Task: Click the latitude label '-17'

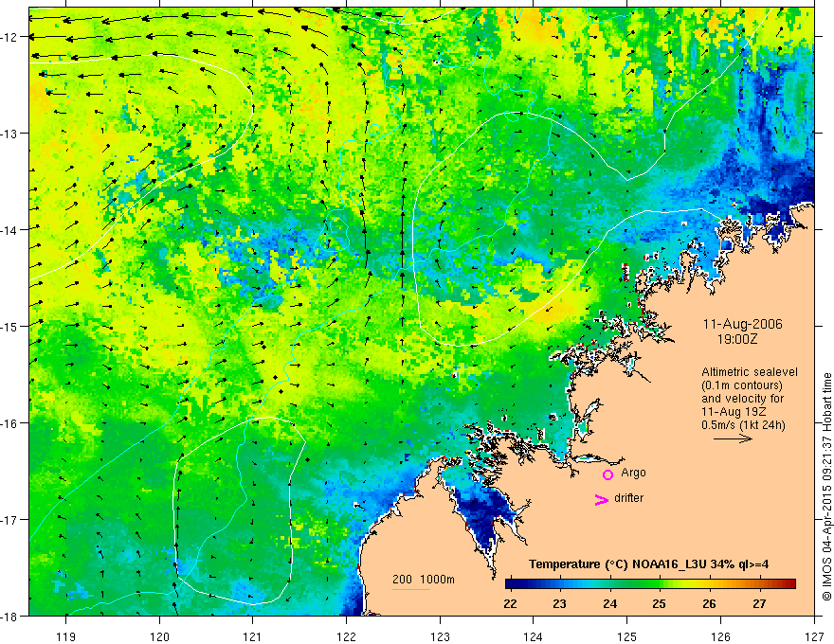Action: [10, 519]
